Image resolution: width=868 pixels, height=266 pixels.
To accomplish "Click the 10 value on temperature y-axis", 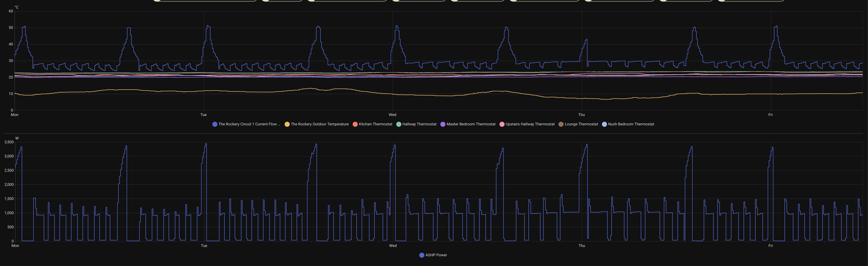I will pos(11,94).
